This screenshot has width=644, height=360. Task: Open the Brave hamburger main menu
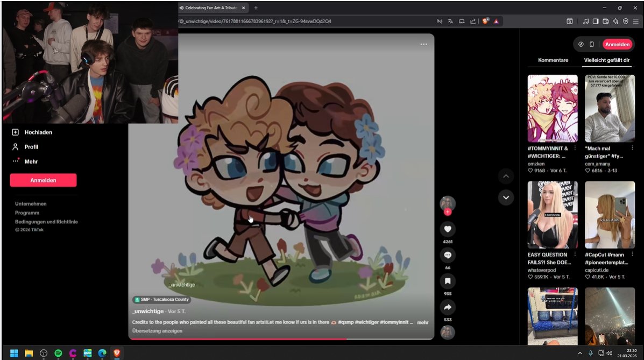click(x=636, y=21)
